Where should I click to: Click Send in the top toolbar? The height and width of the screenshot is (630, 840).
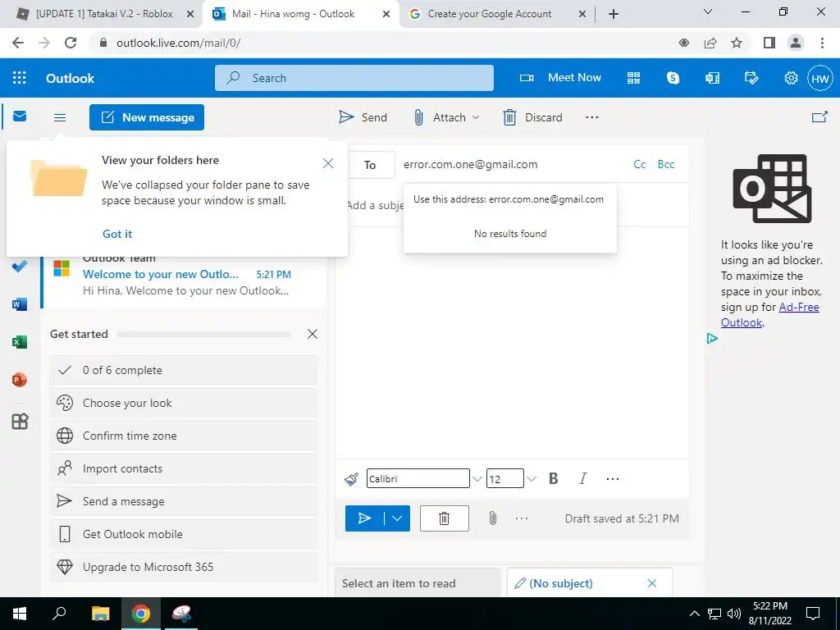click(x=363, y=117)
